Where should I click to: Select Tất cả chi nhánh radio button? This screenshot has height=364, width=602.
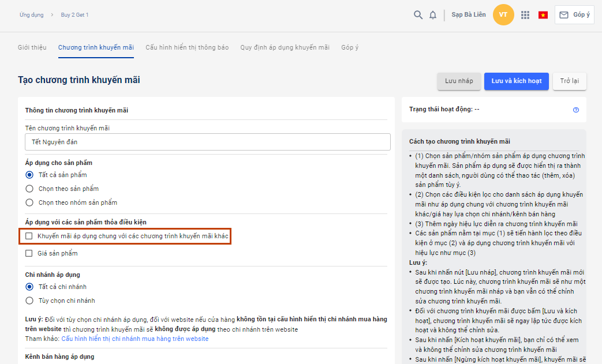coord(29,287)
